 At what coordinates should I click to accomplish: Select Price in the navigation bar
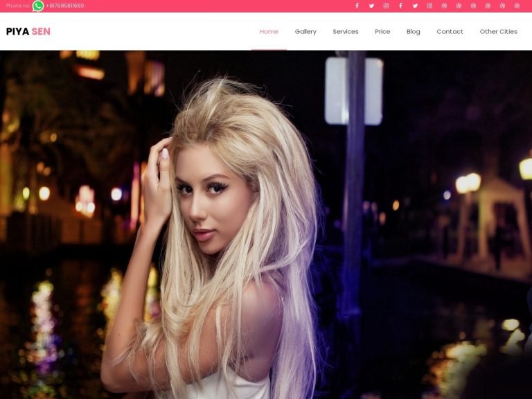coord(382,32)
